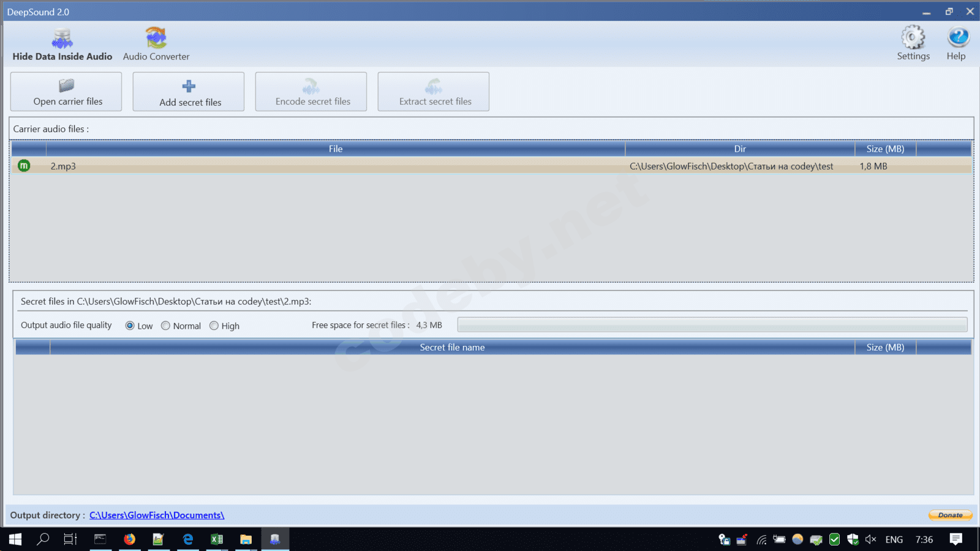Open Task View on the taskbar
This screenshot has height=551, width=980.
click(x=70, y=539)
